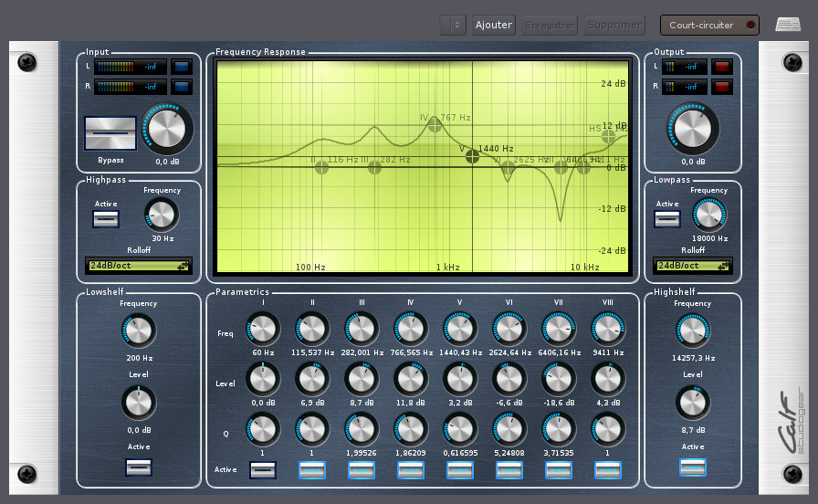Toggle the Input Bypass switch

point(110,133)
